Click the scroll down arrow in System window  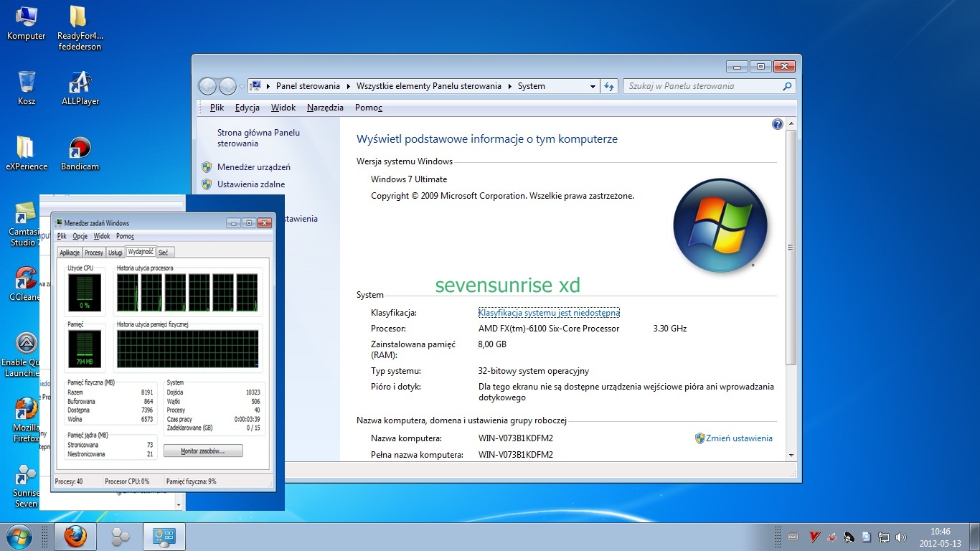[791, 455]
